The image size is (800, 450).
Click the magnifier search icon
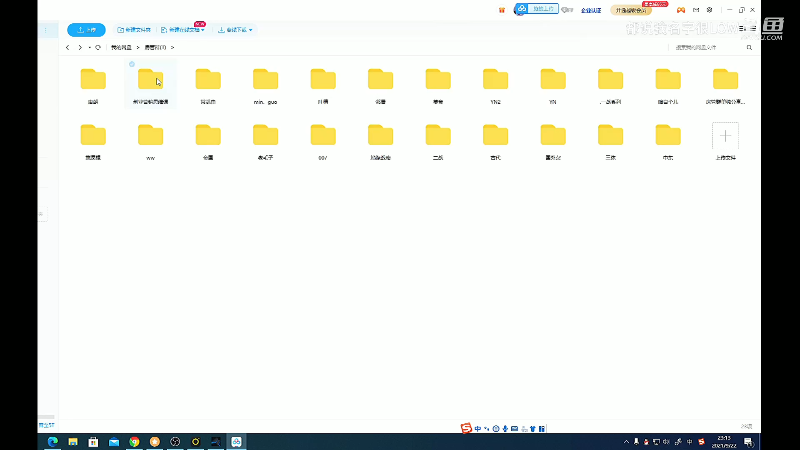(749, 47)
